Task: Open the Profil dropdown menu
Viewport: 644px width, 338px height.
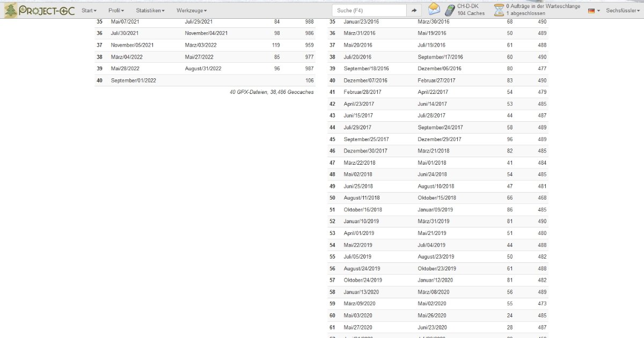Action: click(116, 11)
